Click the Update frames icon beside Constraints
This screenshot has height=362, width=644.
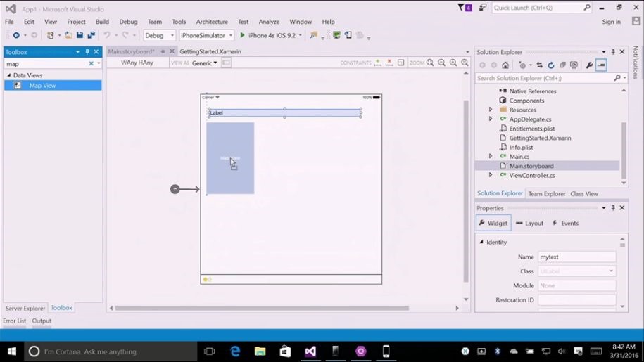coord(401,63)
